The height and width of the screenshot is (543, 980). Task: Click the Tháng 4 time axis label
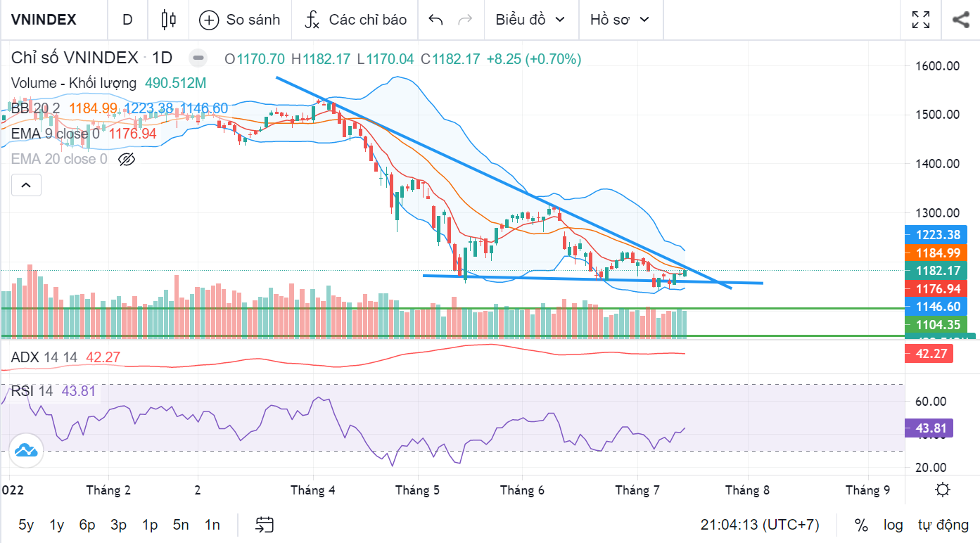[312, 490]
